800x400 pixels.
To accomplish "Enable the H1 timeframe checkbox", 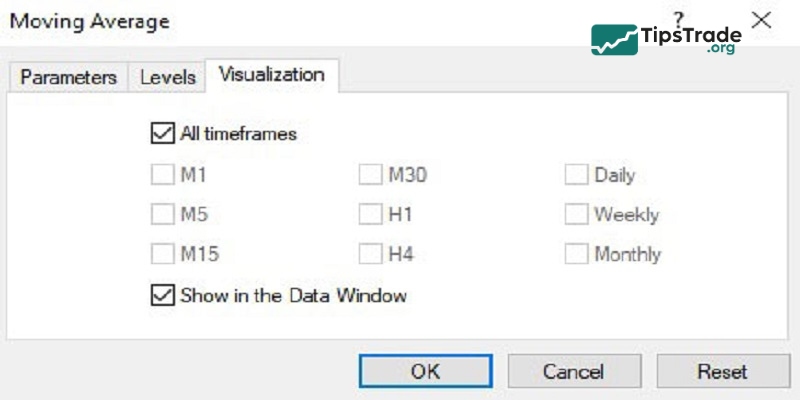I will point(370,214).
